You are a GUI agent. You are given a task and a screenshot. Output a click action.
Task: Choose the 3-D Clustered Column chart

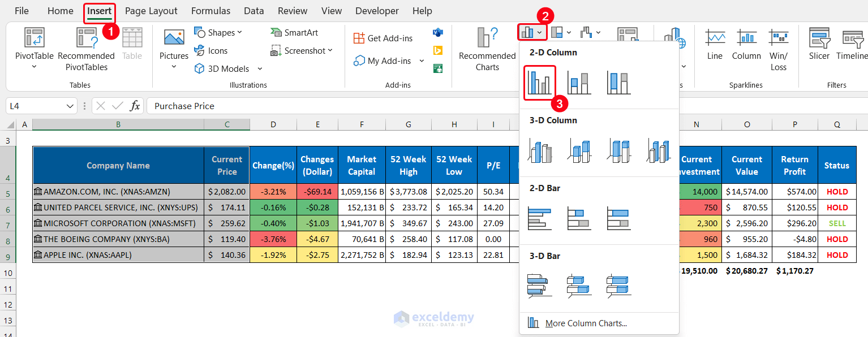539,150
